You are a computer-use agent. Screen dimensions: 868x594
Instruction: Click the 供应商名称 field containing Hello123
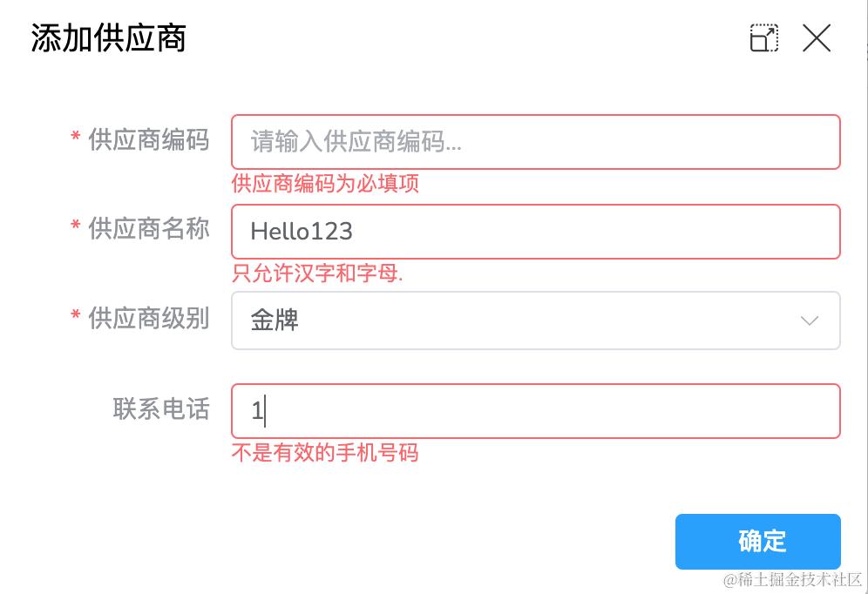[x=535, y=231]
